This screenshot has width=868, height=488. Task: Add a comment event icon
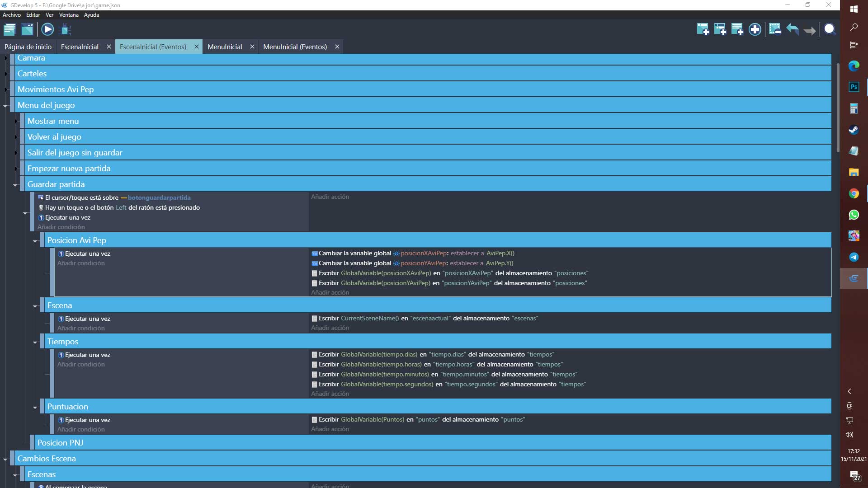(737, 29)
